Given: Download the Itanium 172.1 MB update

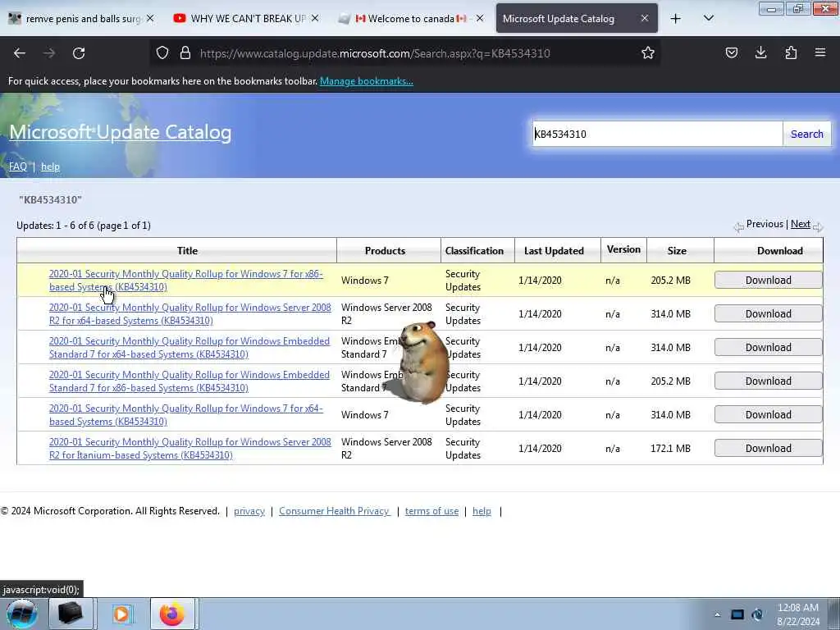Looking at the screenshot, I should pos(768,449).
